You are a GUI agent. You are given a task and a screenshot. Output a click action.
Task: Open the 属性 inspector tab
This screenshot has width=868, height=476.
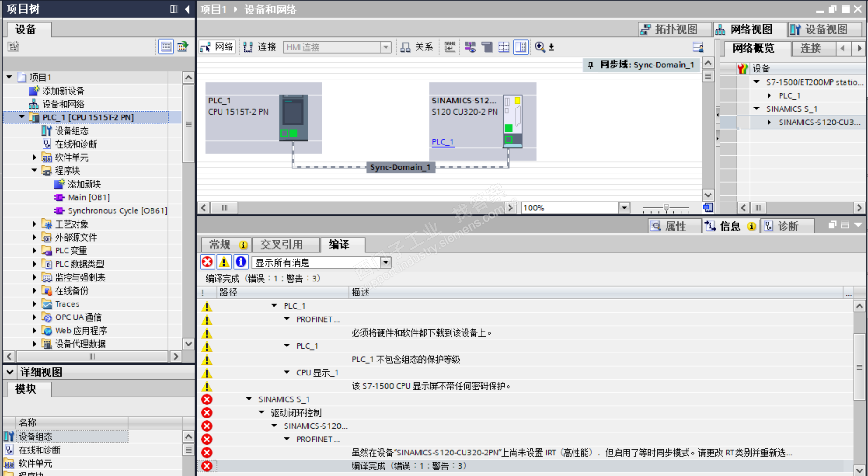coord(674,226)
